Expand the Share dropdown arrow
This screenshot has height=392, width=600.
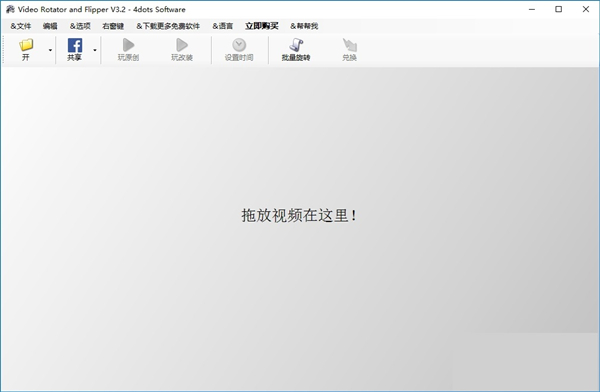[95, 50]
